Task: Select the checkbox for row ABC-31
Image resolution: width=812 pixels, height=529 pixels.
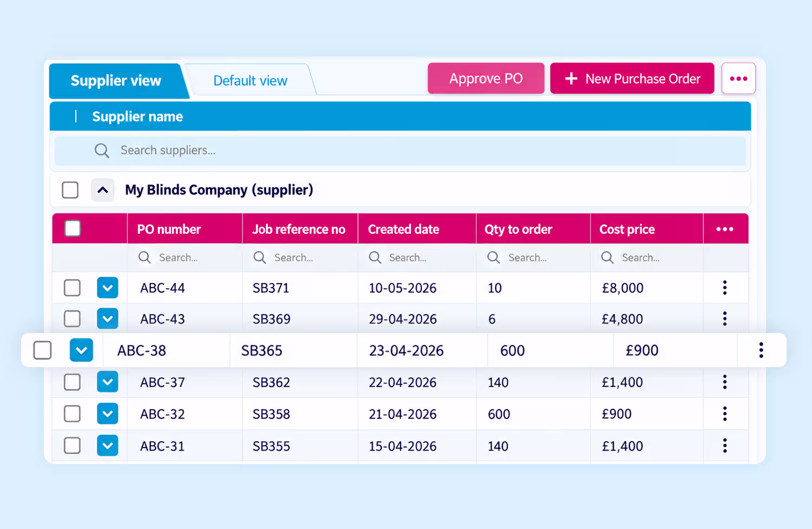Action: pos(72,446)
